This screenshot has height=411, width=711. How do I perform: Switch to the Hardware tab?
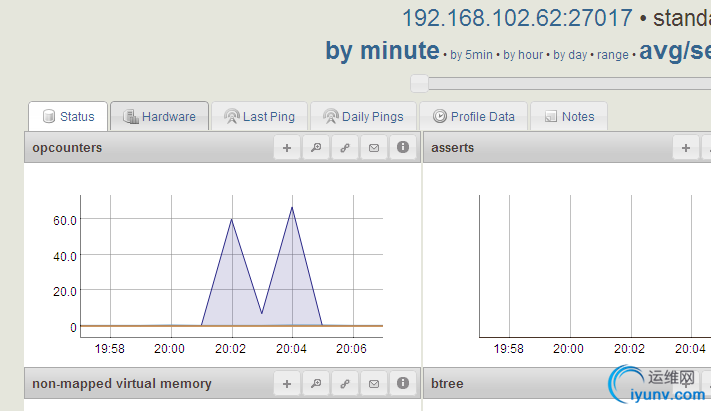click(x=160, y=117)
